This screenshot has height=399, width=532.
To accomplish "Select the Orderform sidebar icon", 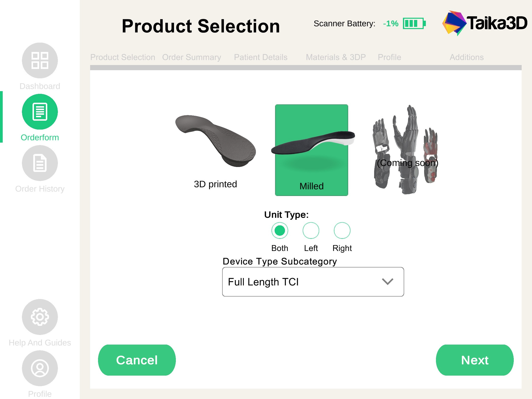I will (x=40, y=112).
